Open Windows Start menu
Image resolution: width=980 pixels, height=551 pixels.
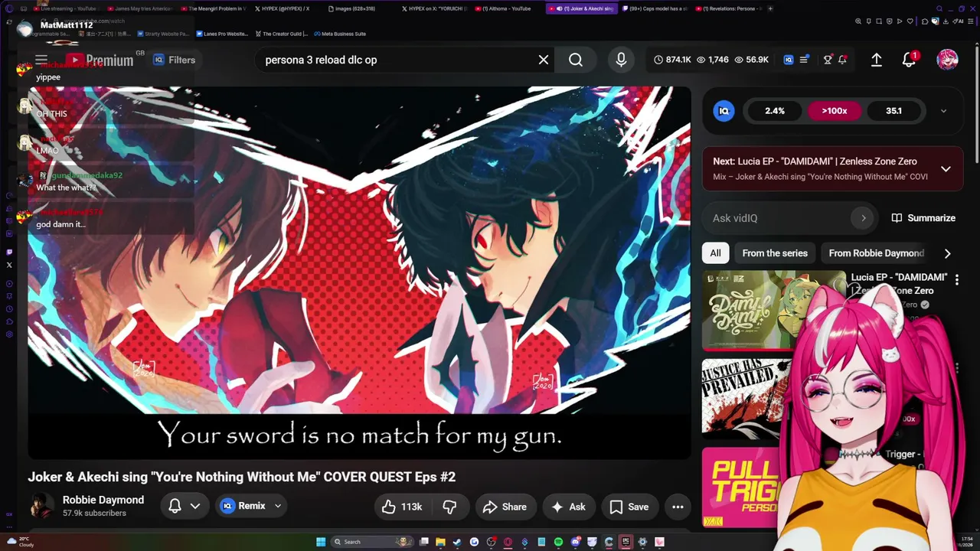point(321,542)
